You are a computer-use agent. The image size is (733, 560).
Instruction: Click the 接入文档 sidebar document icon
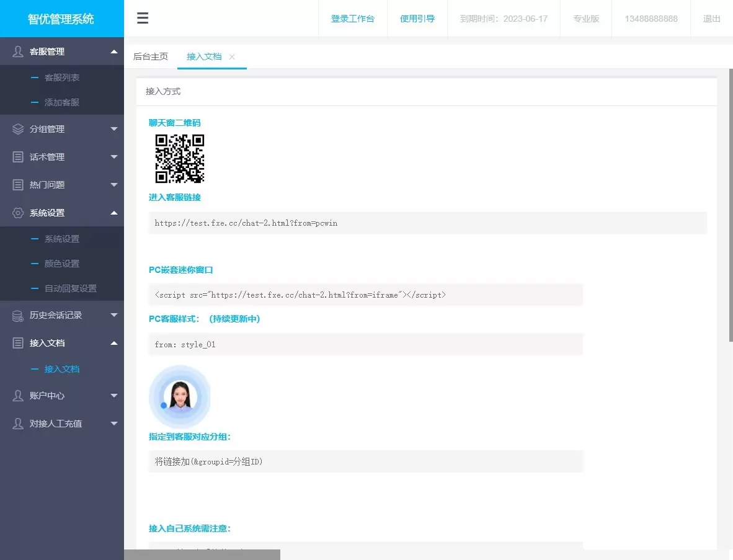[18, 343]
